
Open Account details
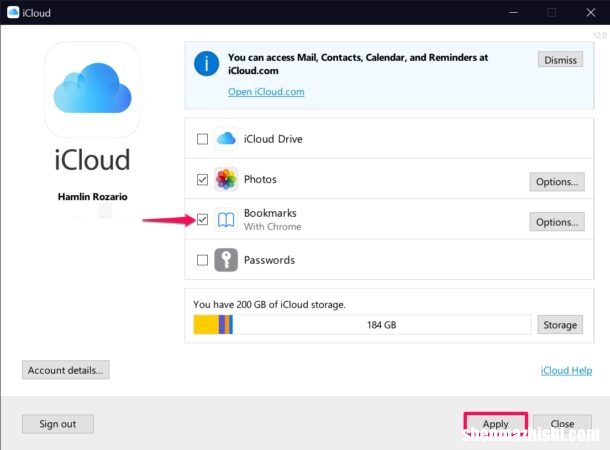(66, 370)
